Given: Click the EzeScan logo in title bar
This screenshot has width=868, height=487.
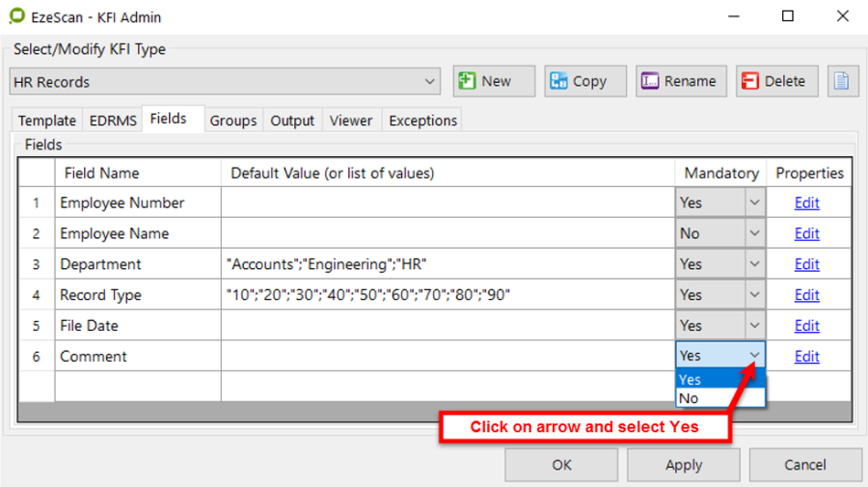Looking at the screenshot, I should (x=17, y=16).
